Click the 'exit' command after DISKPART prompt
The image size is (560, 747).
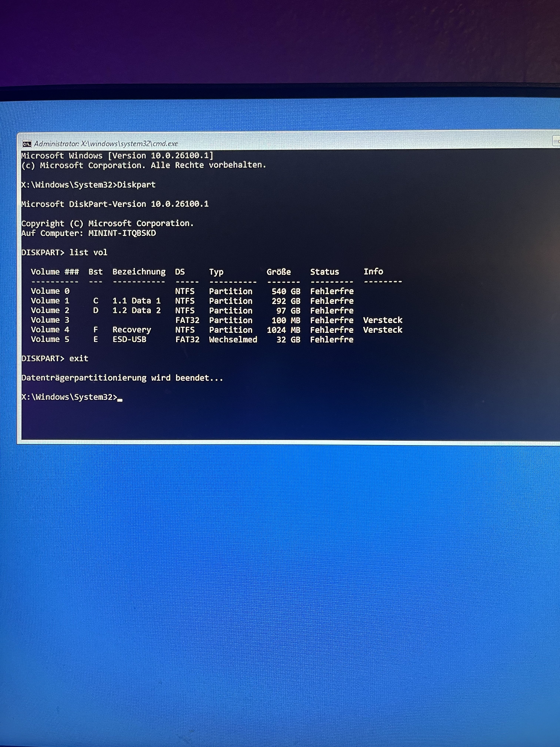[79, 359]
